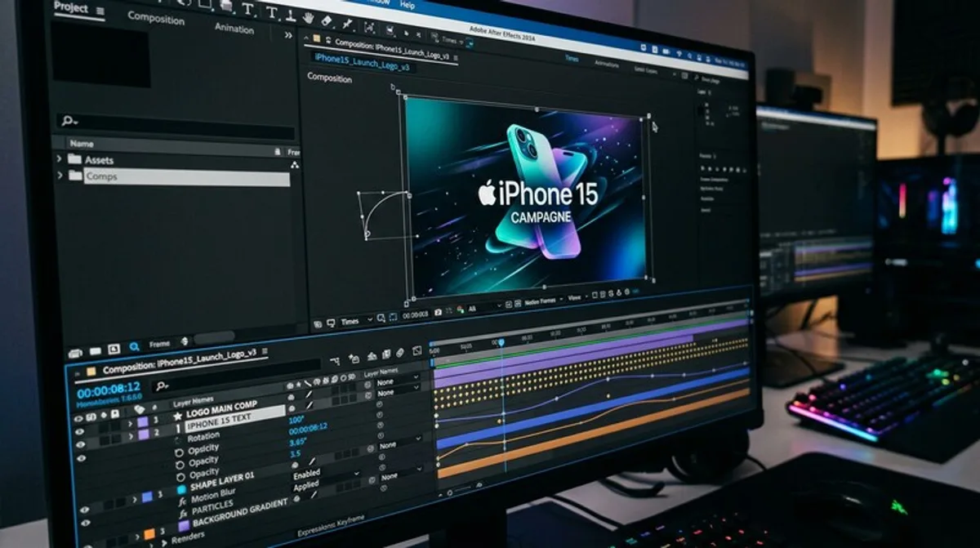Toggle the region of interest icon under the viewer

pos(393,317)
